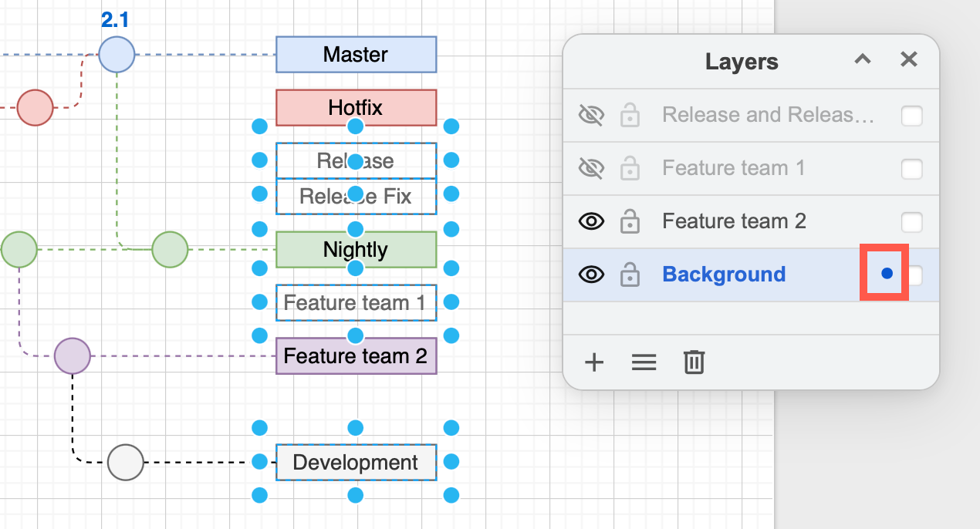This screenshot has width=980, height=529.
Task: Select the Feature team 1 diagram box
Action: (x=356, y=303)
